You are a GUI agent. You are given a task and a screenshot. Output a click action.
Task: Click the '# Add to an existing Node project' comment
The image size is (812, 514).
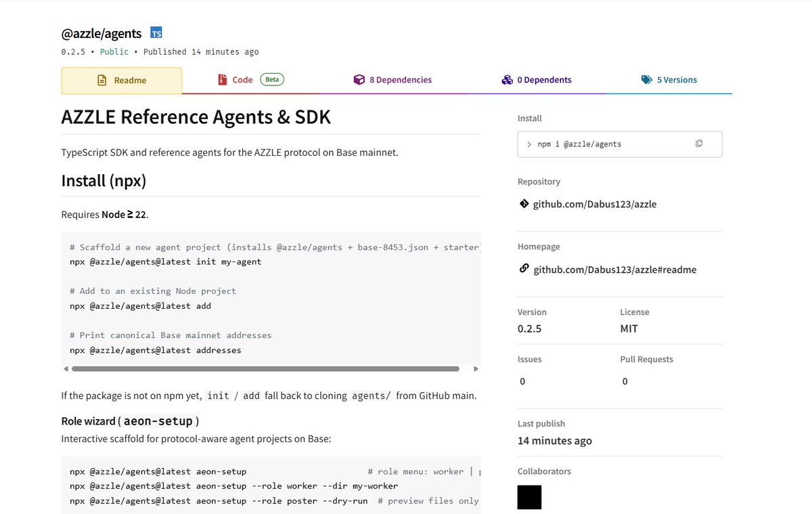153,291
